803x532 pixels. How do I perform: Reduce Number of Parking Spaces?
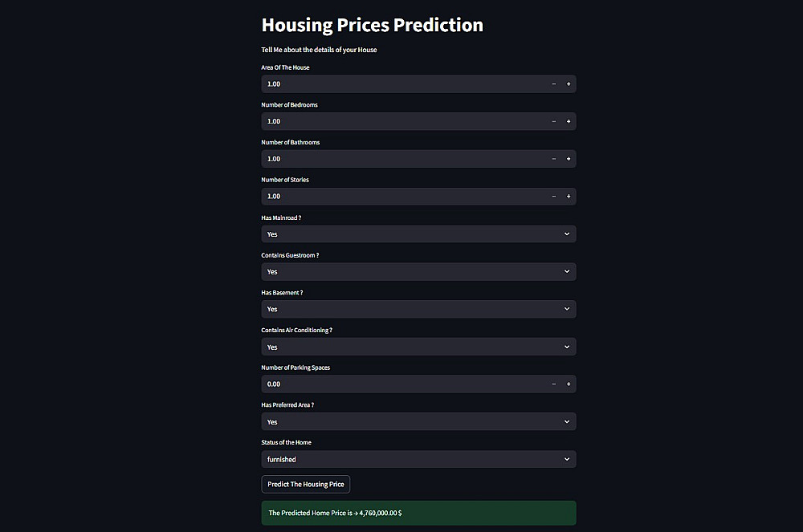pos(553,384)
